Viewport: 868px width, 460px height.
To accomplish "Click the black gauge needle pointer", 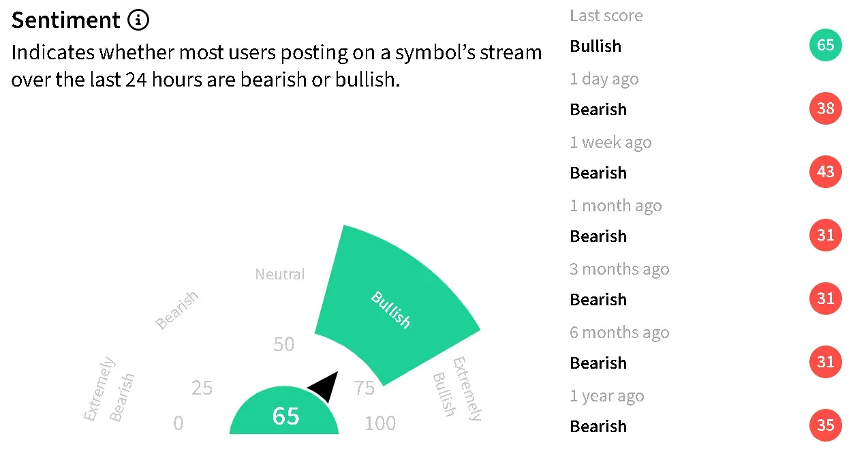I will 326,387.
